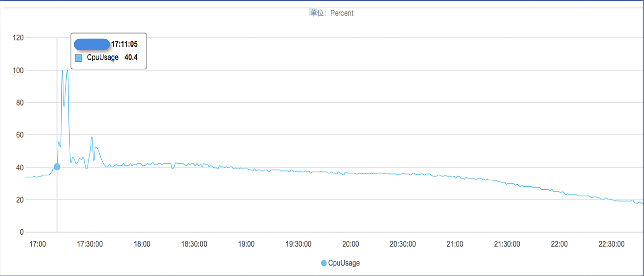Click the 60 y-axis value label
The height and width of the screenshot is (276, 644).
pyautogui.click(x=20, y=135)
